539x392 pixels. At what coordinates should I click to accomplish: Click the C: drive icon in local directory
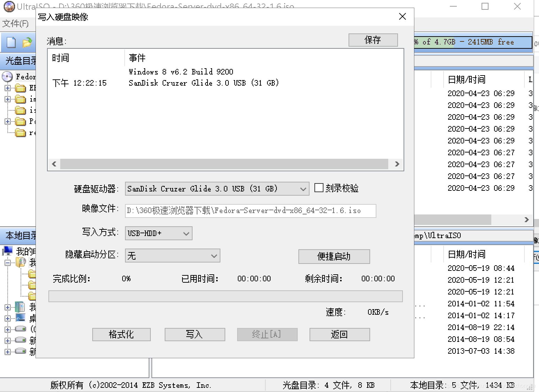[20, 329]
